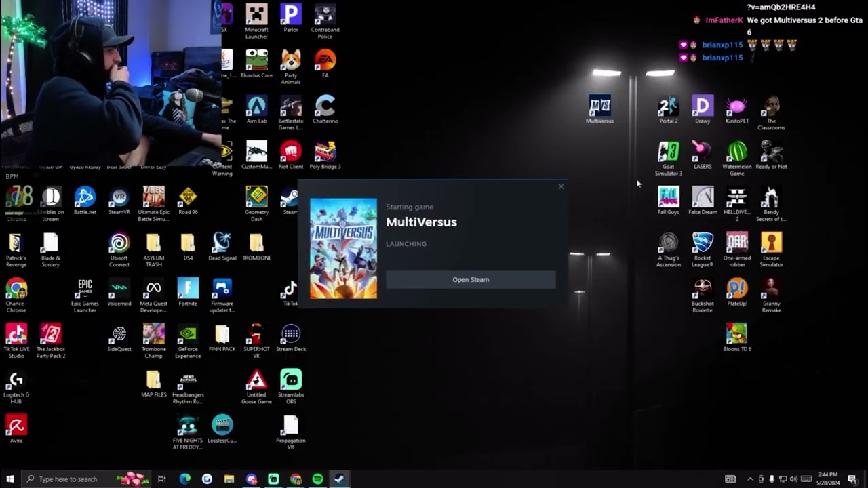
Task: Open Spotify from the taskbar
Action: click(318, 479)
